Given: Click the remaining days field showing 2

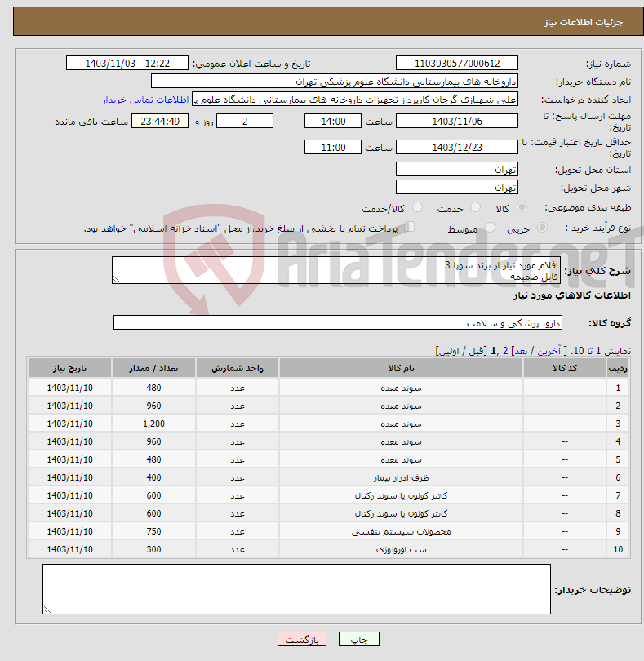Looking at the screenshot, I should click(x=245, y=122).
